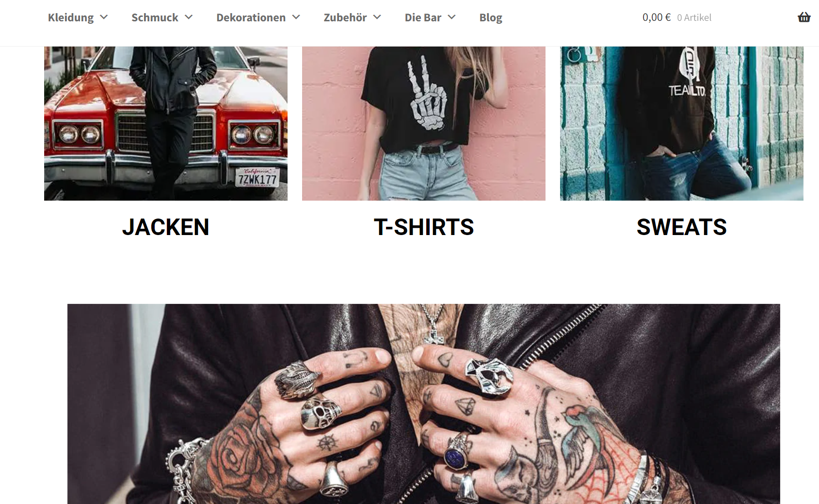Open the shopping basket icon
Image resolution: width=819 pixels, height=504 pixels.
(x=804, y=17)
